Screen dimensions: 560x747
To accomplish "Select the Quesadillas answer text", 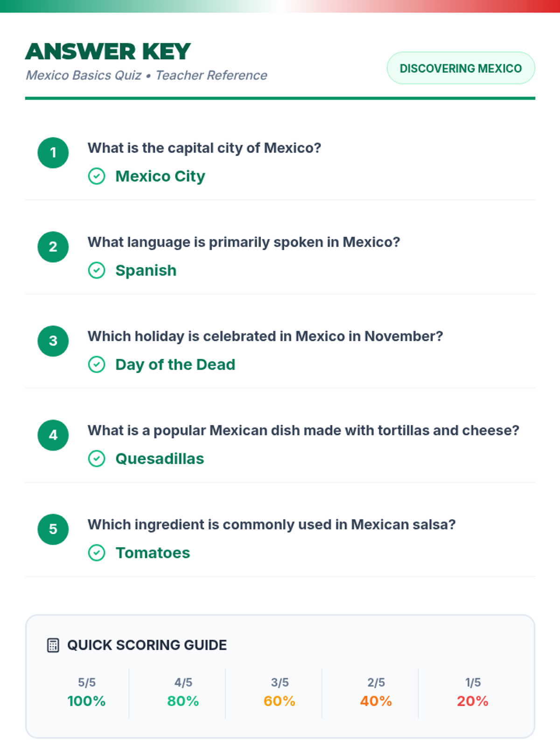I will click(160, 458).
